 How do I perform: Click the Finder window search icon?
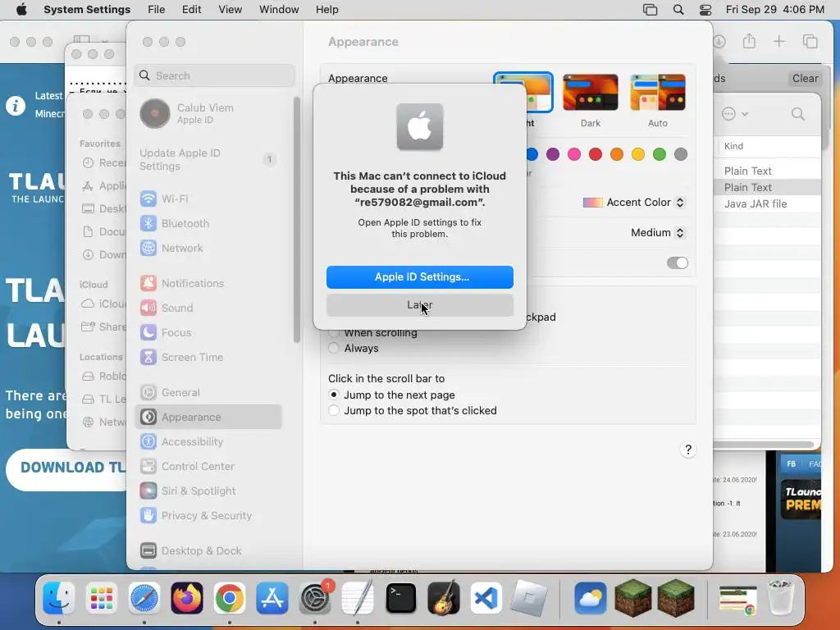pos(797,113)
